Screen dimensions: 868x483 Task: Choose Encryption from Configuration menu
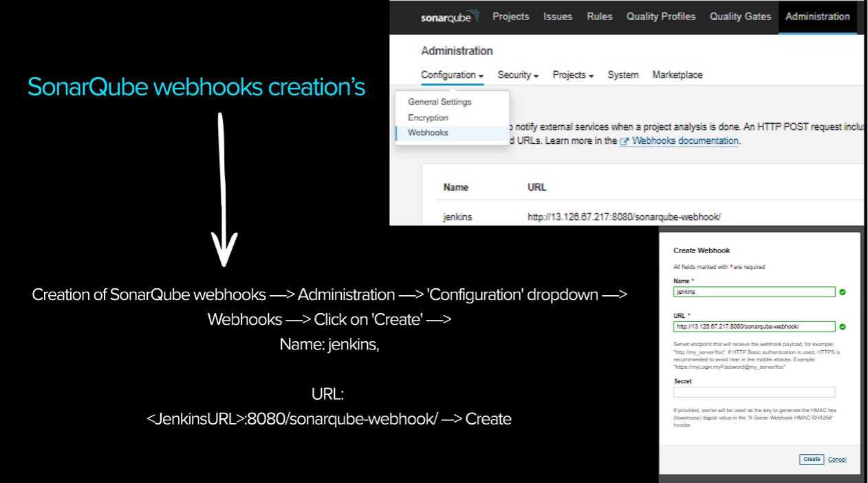(x=428, y=118)
